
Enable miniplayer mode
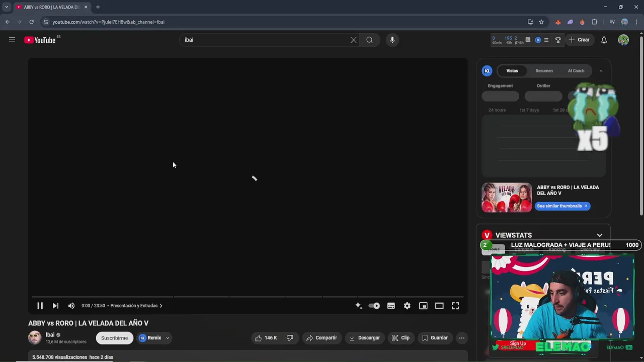[x=423, y=306]
